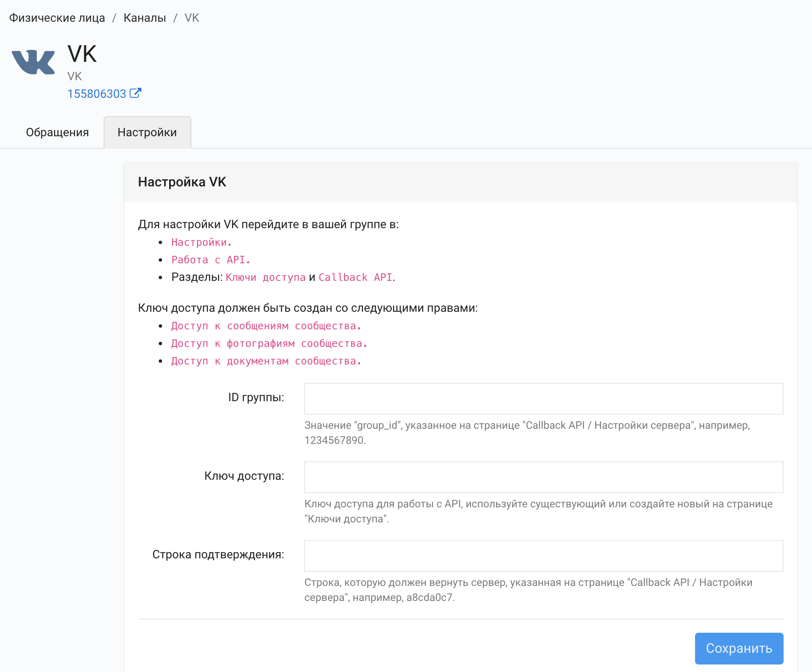
Task: Save settings with the Сохранить button
Action: click(739, 648)
